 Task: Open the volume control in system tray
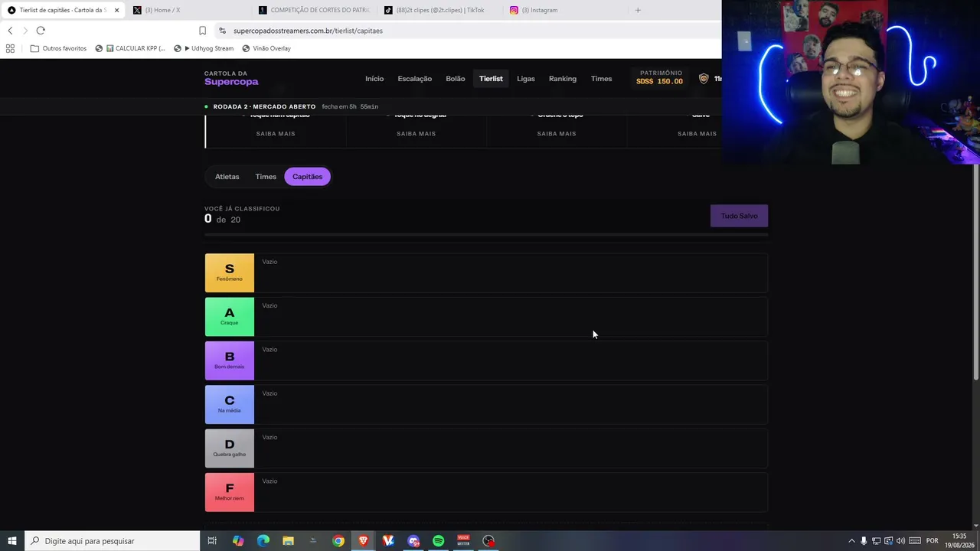[900, 541]
